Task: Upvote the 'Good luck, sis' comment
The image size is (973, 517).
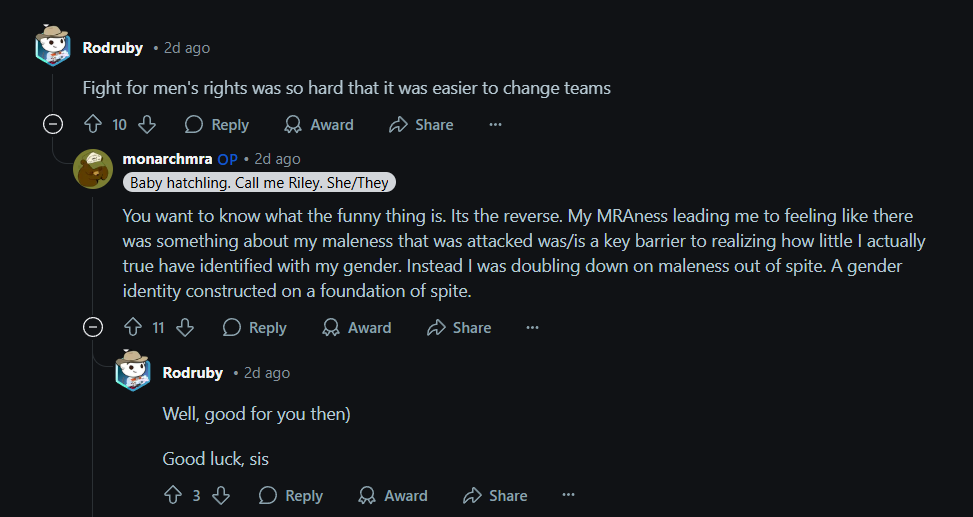Action: coord(173,495)
